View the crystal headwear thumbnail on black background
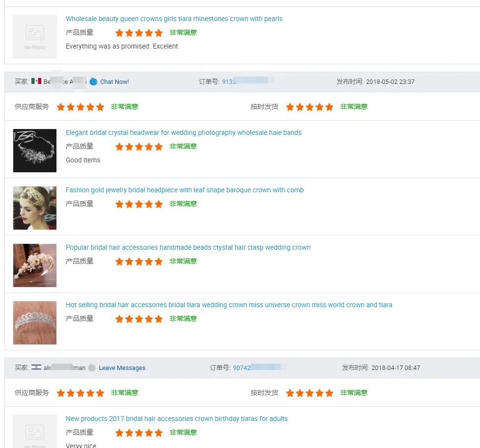This screenshot has width=480, height=448. (34, 151)
